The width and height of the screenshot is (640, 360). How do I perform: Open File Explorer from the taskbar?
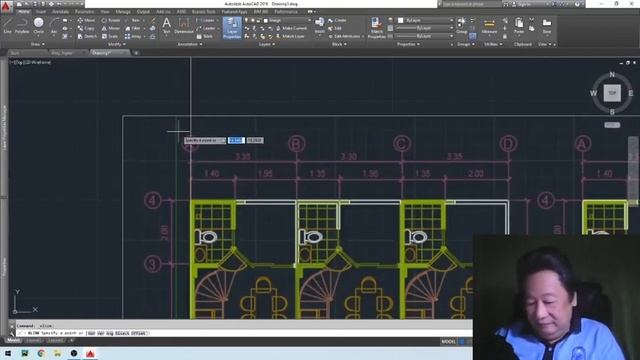pyautogui.click(x=57, y=353)
